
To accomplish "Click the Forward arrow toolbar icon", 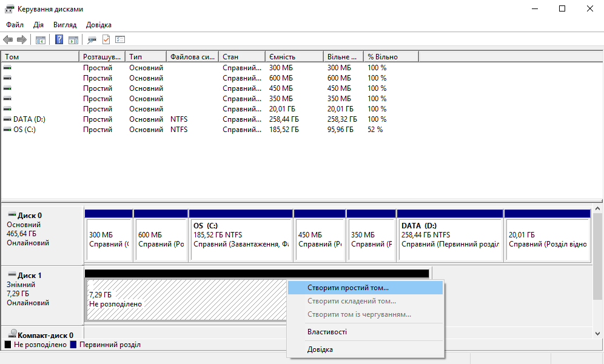I will pyautogui.click(x=22, y=40).
